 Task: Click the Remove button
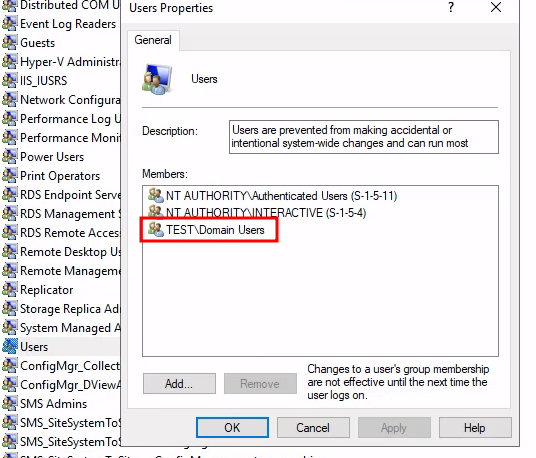[260, 383]
